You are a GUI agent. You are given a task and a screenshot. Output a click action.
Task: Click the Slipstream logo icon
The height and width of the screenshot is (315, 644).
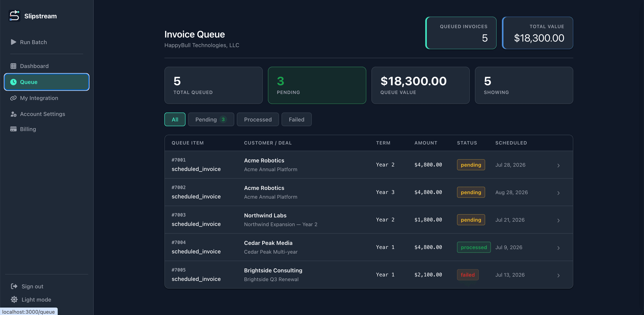point(14,16)
